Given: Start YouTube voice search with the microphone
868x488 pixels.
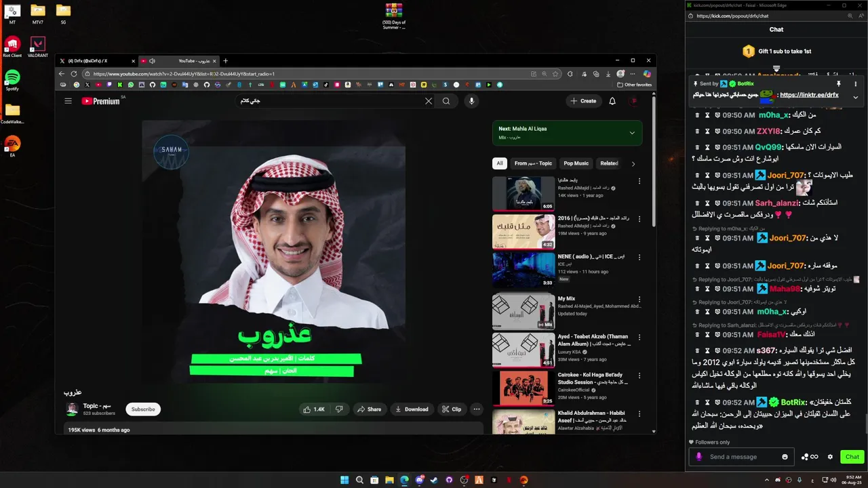Looking at the screenshot, I should [x=471, y=101].
